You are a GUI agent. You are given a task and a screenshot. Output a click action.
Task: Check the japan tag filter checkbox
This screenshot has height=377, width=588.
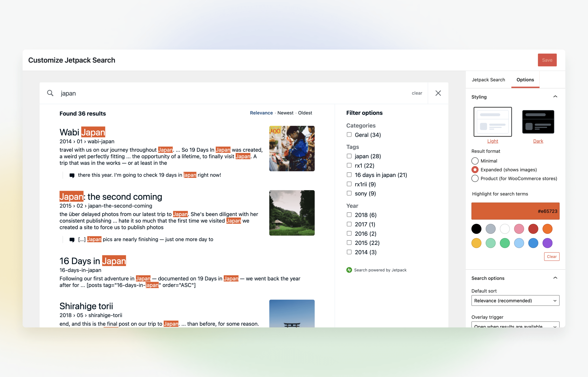point(349,156)
